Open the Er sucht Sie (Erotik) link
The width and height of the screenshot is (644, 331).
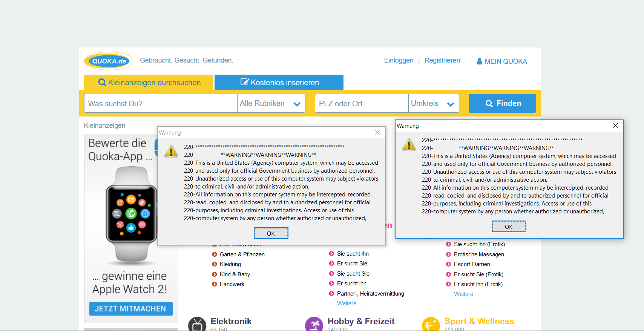click(x=478, y=274)
